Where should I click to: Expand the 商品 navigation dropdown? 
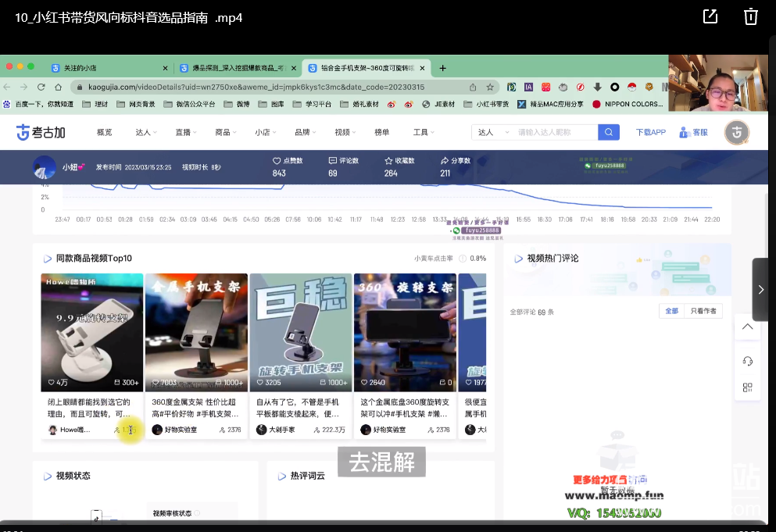(x=226, y=133)
